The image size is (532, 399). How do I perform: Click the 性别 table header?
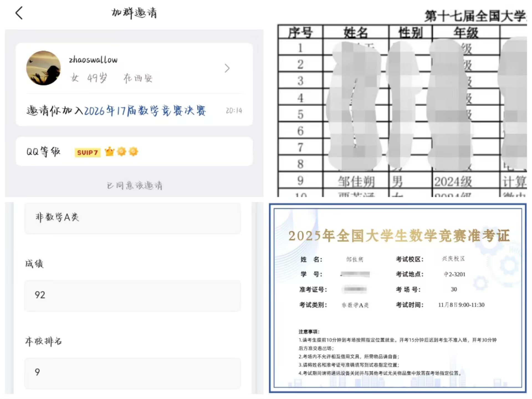pos(410,32)
